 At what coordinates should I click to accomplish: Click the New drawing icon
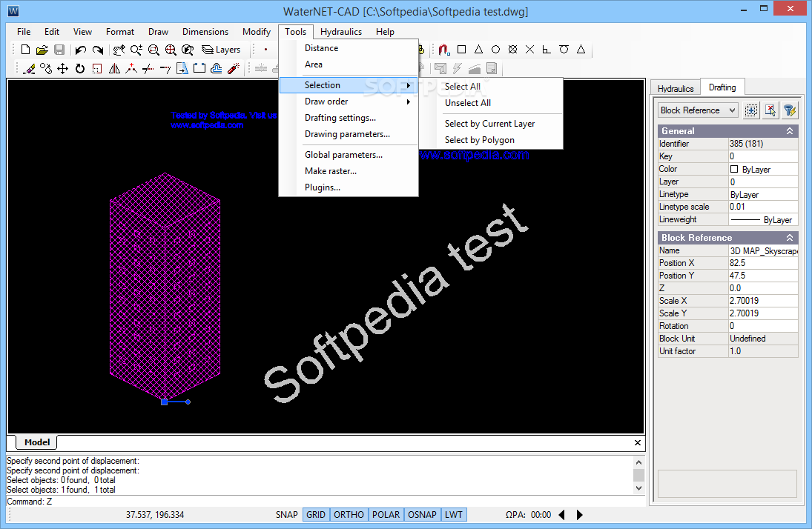(x=25, y=50)
